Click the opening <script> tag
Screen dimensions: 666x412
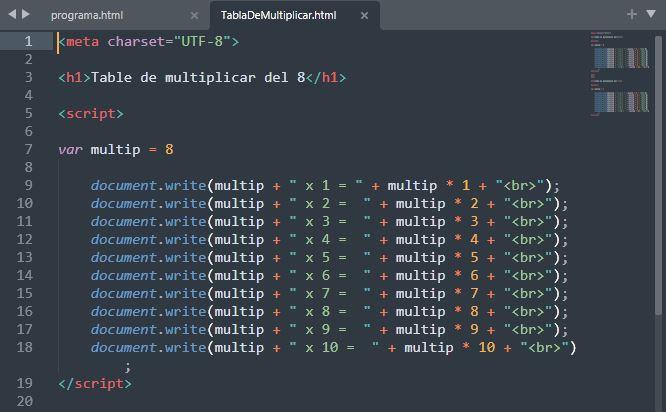pyautogui.click(x=91, y=114)
